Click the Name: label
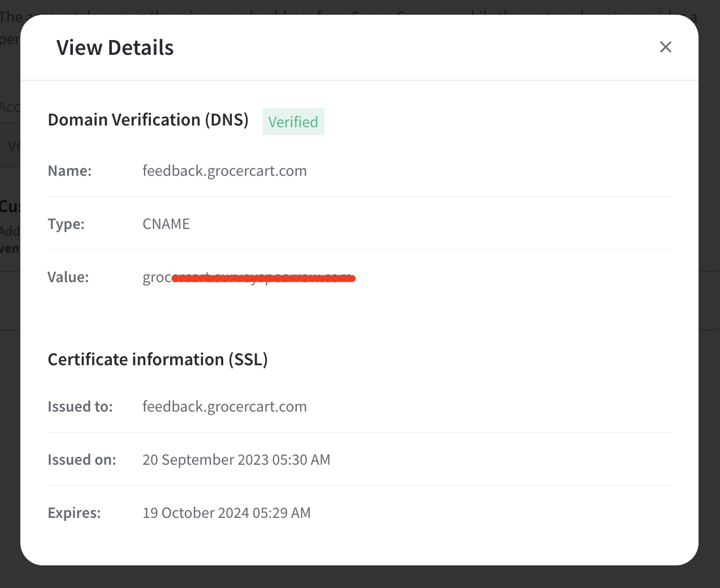The width and height of the screenshot is (720, 588). [70, 171]
